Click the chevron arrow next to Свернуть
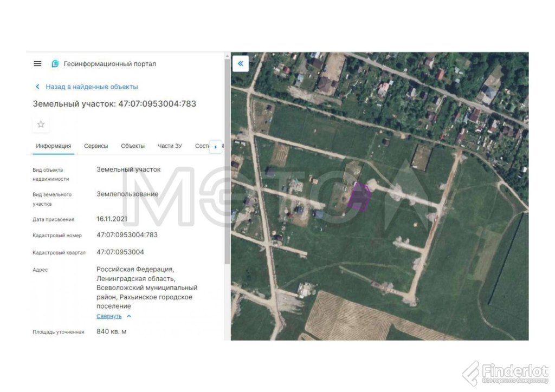 [129, 316]
